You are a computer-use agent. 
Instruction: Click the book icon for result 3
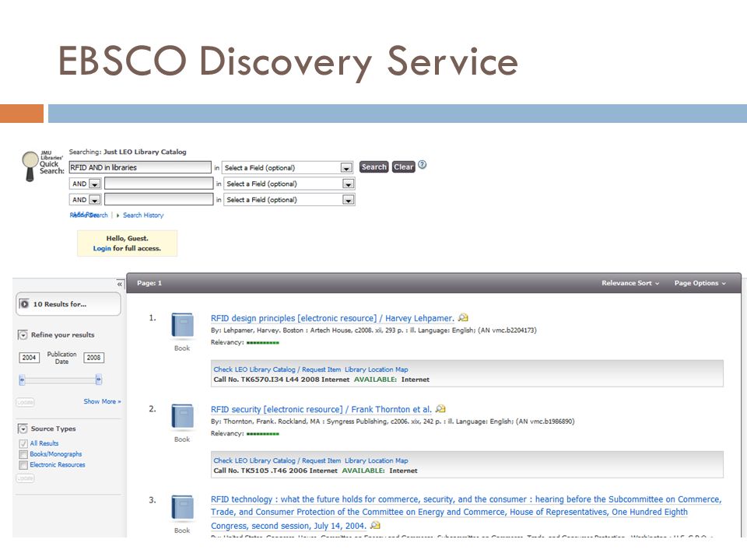(x=182, y=507)
